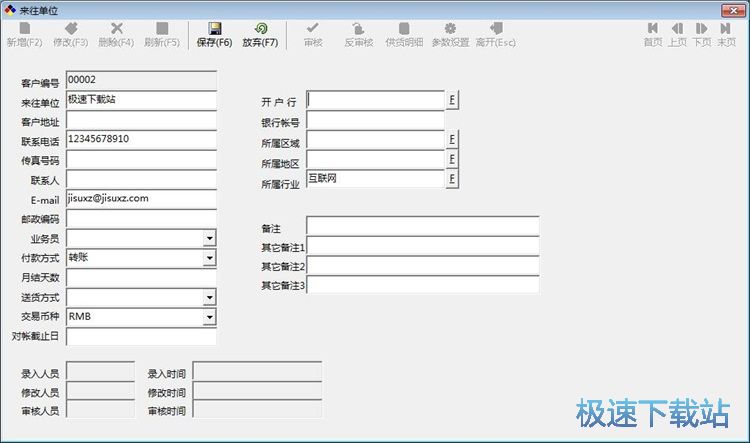Click the 审核时间 read-only field
The width and height of the screenshot is (750, 443).
pyautogui.click(x=257, y=410)
